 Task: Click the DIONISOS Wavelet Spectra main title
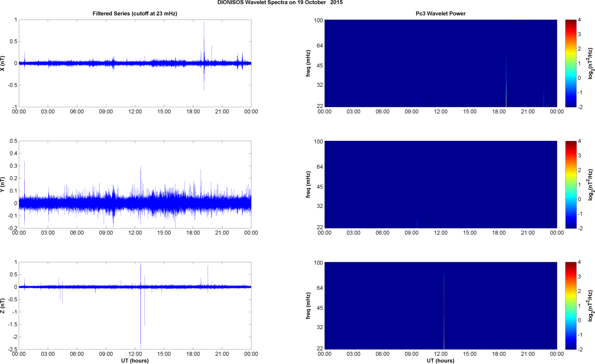[280, 3]
